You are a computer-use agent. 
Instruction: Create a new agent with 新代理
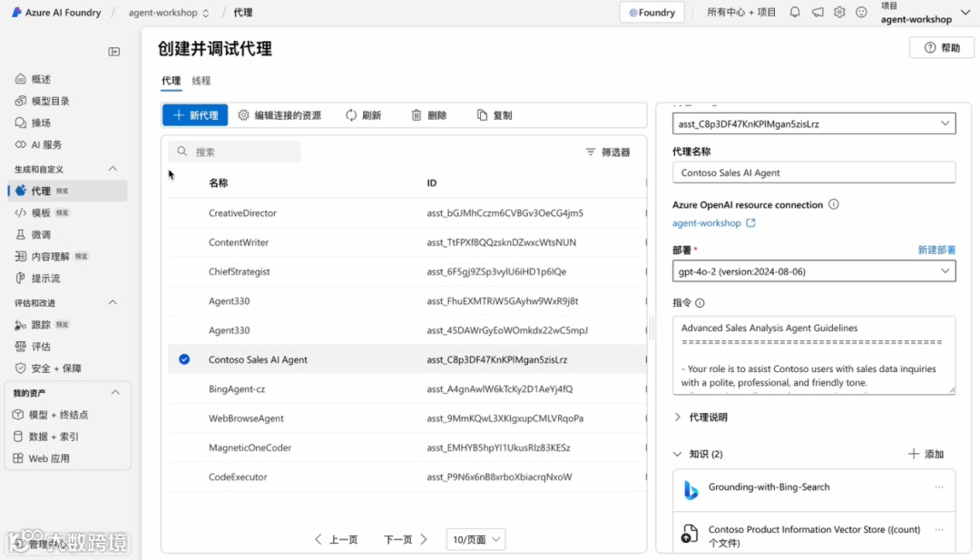(195, 115)
